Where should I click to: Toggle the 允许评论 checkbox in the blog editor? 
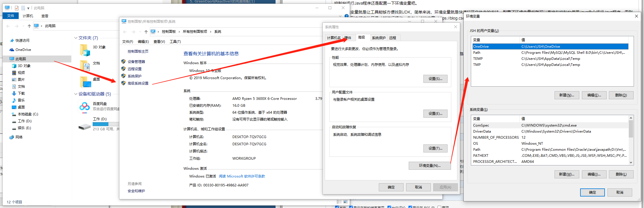[389, 207]
